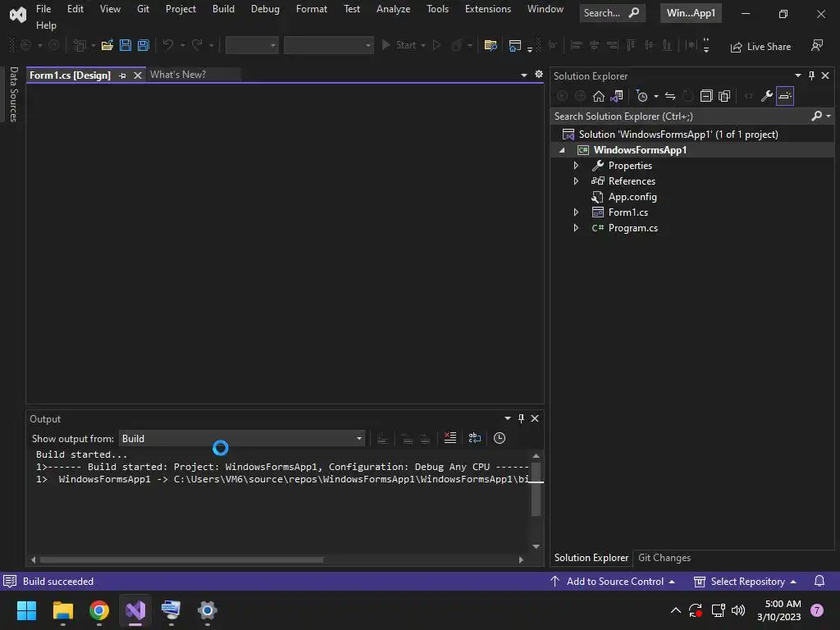Click the volume speaker tray icon
Screen dimensions: 840x630
coord(738,610)
